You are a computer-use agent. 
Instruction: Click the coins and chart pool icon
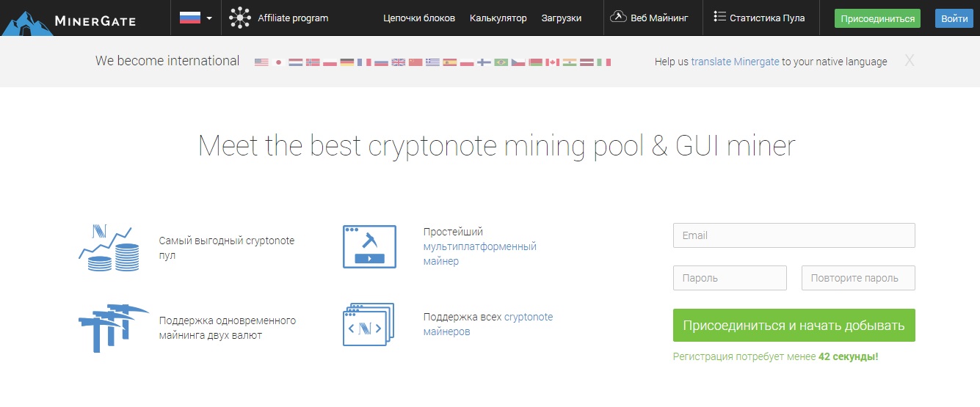tap(109, 248)
